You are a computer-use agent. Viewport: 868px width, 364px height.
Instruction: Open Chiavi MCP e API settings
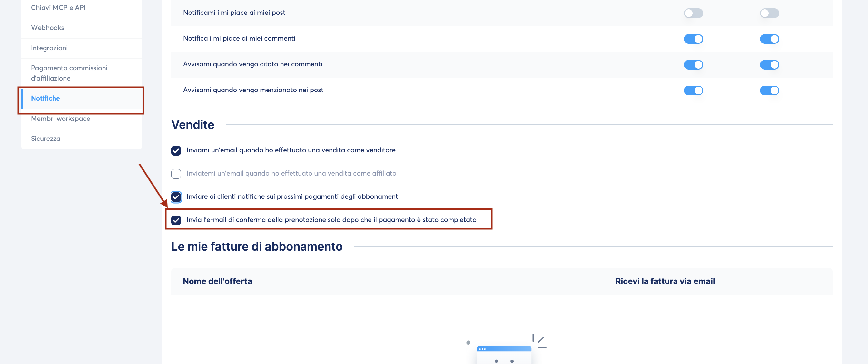58,7
